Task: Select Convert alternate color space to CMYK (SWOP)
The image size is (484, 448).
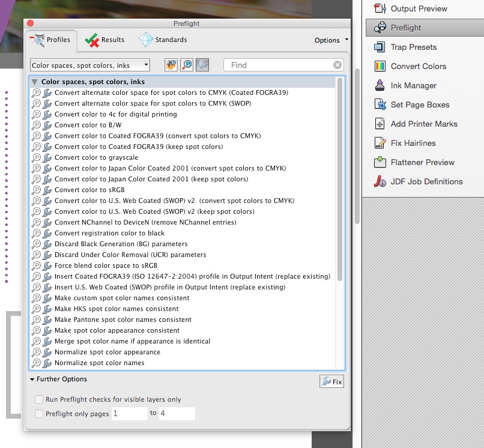Action: 153,103
